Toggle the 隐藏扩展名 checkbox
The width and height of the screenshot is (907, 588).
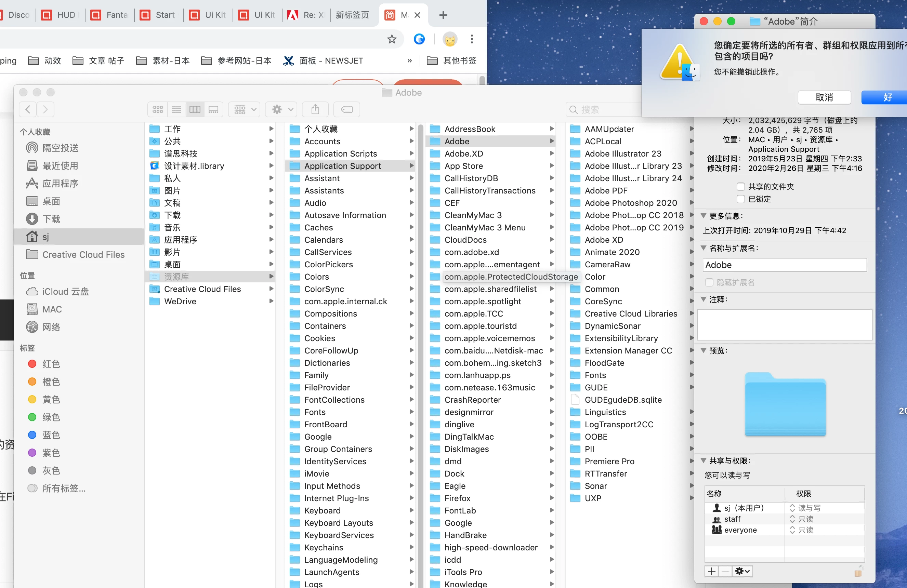point(709,282)
